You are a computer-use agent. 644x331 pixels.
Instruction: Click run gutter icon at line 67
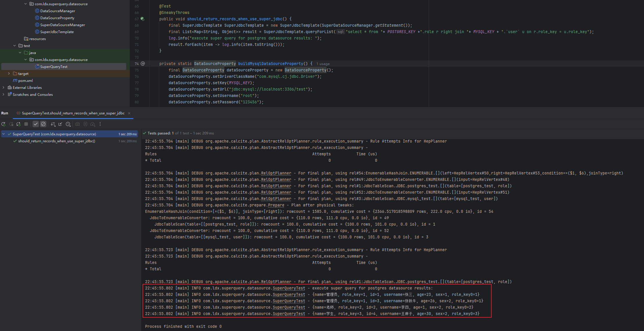pyautogui.click(x=142, y=19)
